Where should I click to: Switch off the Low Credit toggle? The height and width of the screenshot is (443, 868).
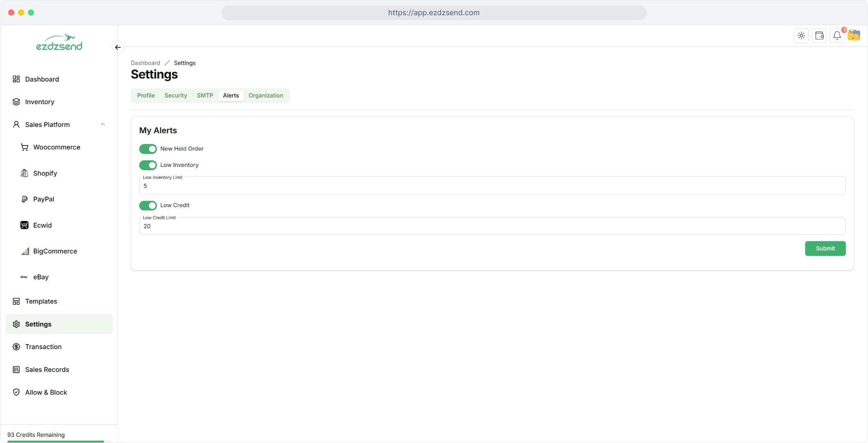(x=148, y=205)
